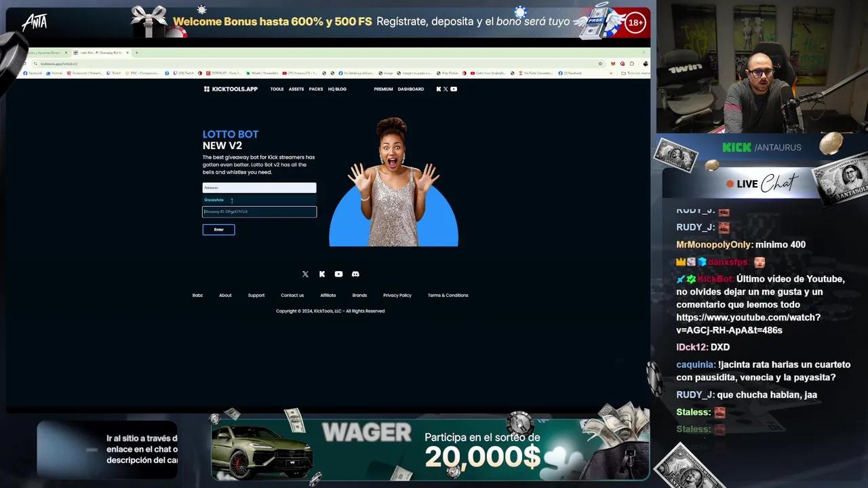Open the Kick icon in the top navigation
This screenshot has height=488, width=868.
pyautogui.click(x=439, y=89)
